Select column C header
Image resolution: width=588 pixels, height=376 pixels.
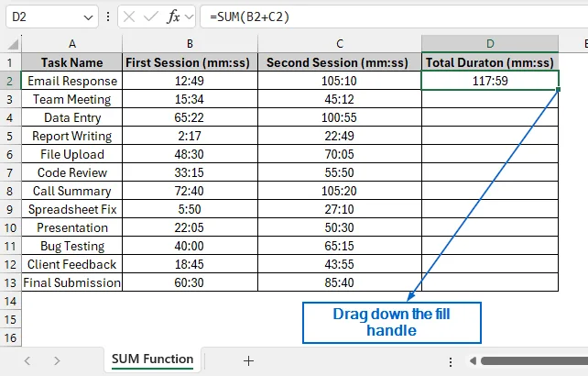(x=340, y=44)
